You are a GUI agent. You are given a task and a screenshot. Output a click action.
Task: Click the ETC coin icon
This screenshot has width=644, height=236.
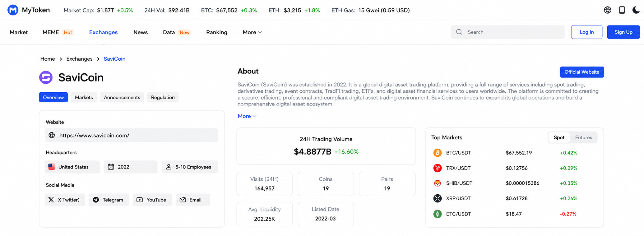438,214
